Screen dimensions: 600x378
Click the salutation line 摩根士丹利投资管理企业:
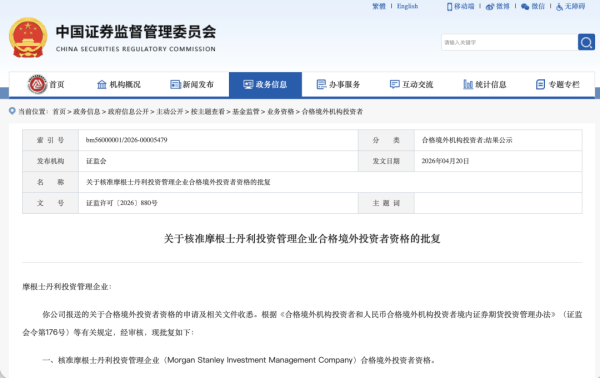(67, 287)
